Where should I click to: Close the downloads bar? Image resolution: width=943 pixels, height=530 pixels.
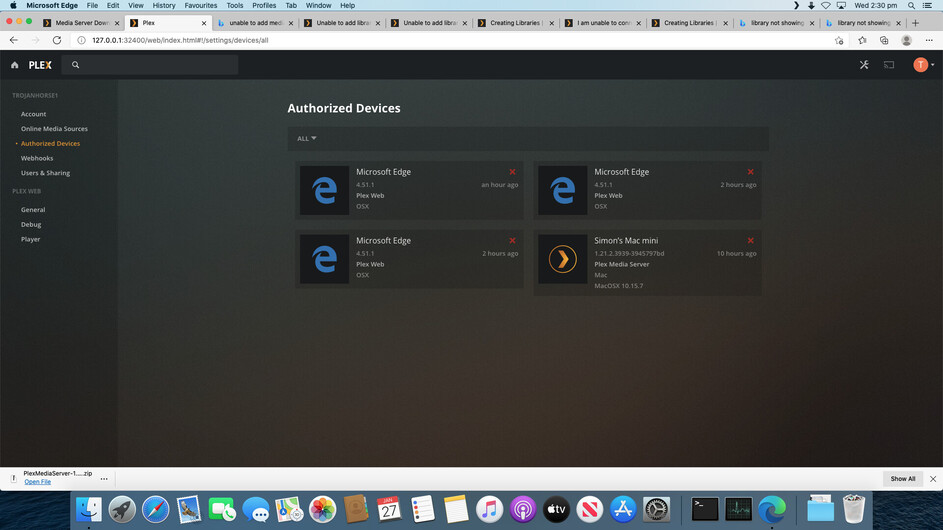pyautogui.click(x=933, y=479)
